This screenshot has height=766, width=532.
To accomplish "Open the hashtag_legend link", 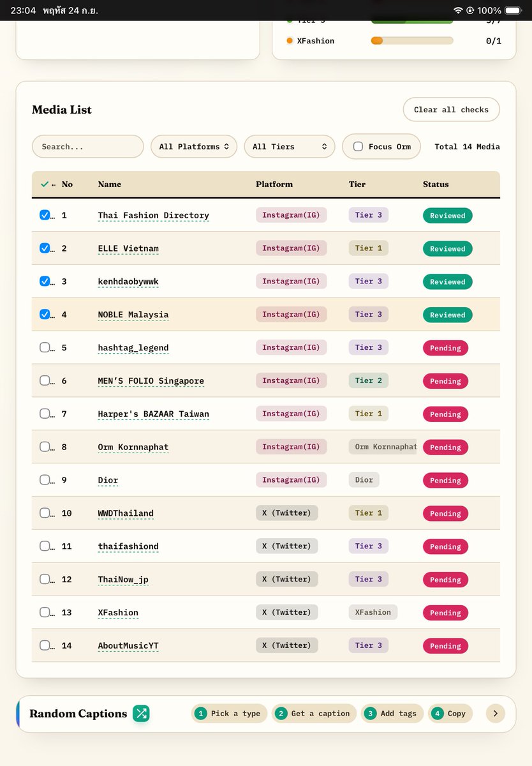I will point(133,349).
